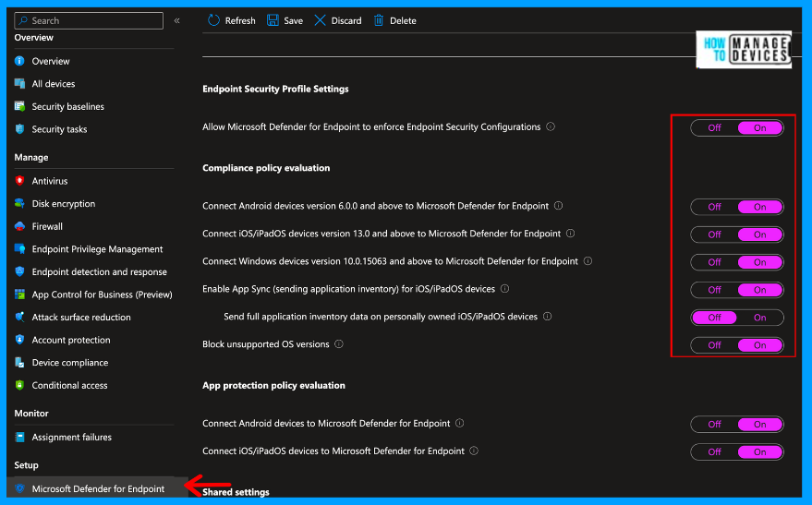Turn on Send full application inventory data

(759, 318)
